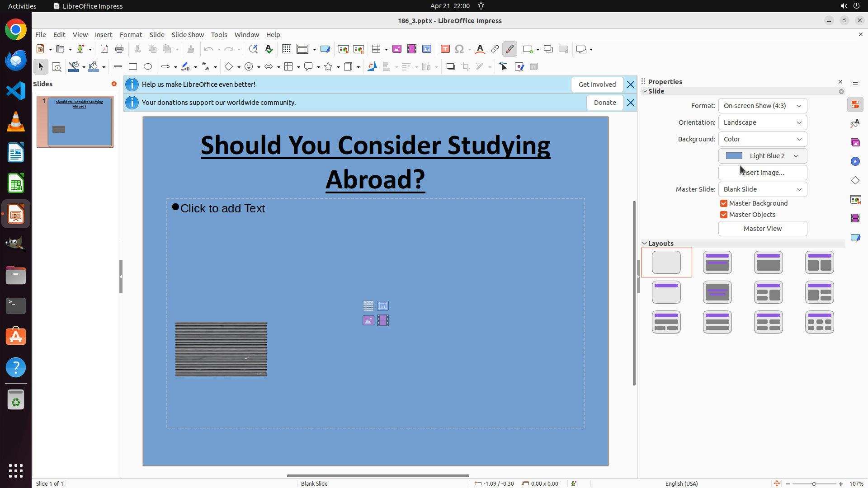Click the Get involved button
The image size is (868, 488).
click(x=597, y=84)
